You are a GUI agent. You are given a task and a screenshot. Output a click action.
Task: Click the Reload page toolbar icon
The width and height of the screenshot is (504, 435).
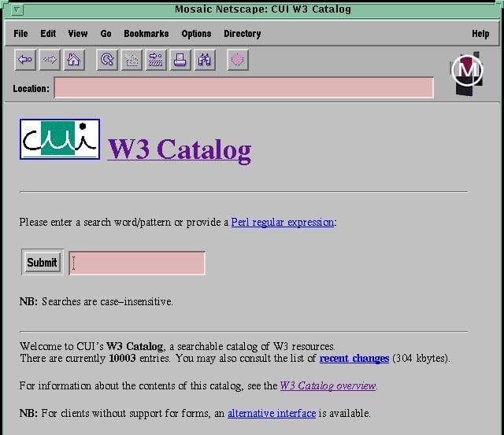(x=107, y=60)
